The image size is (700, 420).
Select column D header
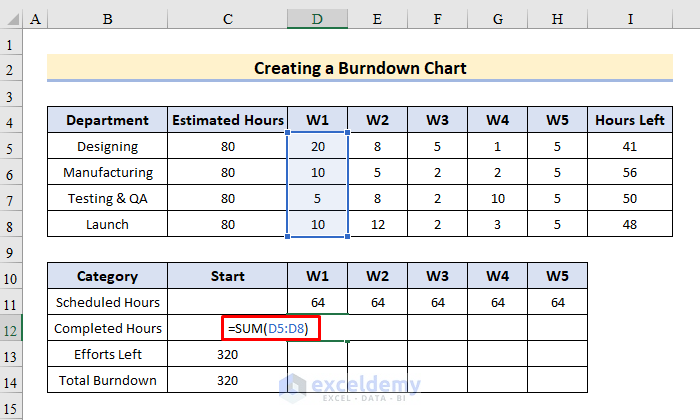click(318, 20)
